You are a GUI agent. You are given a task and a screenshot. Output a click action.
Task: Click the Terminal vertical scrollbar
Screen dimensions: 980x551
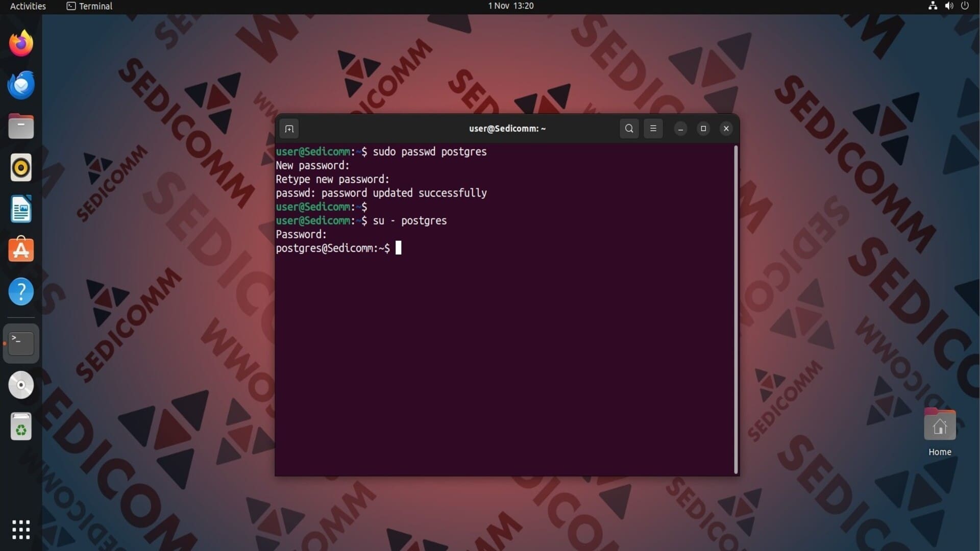tap(736, 310)
